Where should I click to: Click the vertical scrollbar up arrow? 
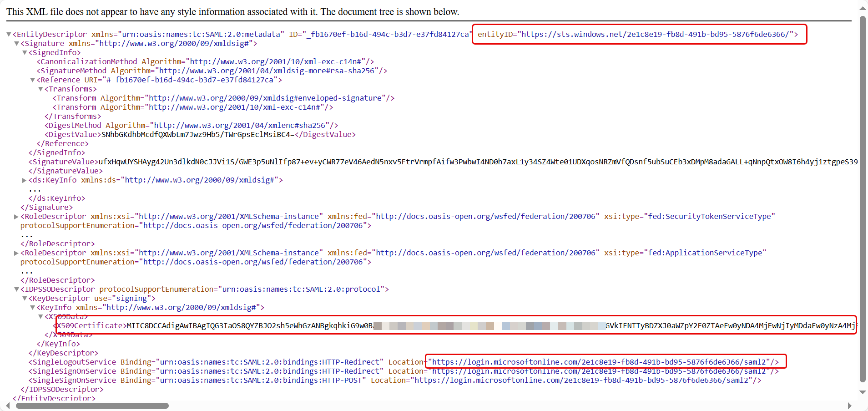(x=863, y=8)
